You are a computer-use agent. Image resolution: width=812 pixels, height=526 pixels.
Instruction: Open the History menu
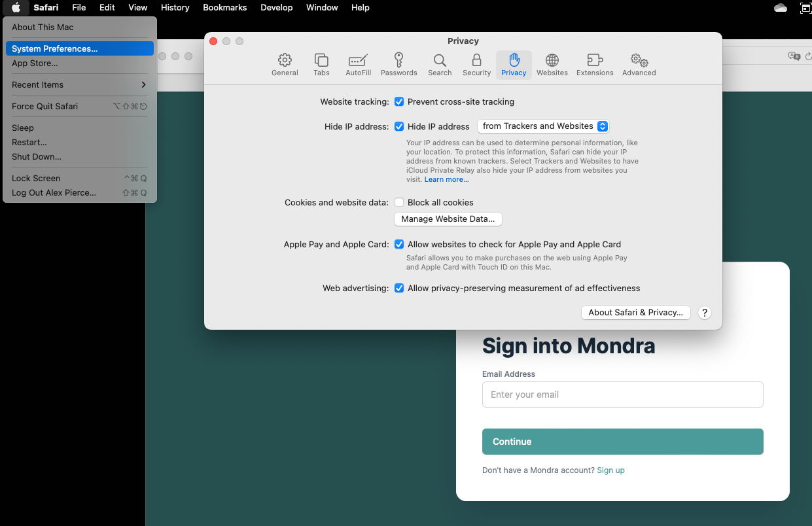tap(175, 8)
